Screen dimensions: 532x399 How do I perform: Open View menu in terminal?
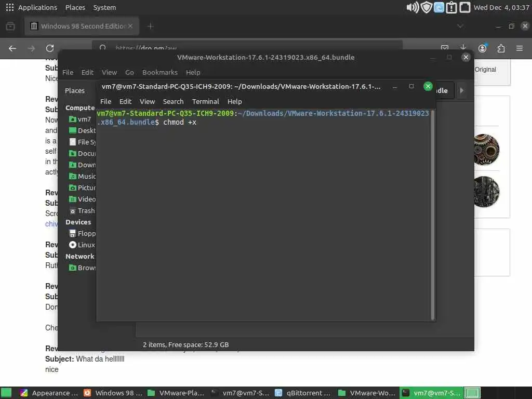(x=147, y=101)
